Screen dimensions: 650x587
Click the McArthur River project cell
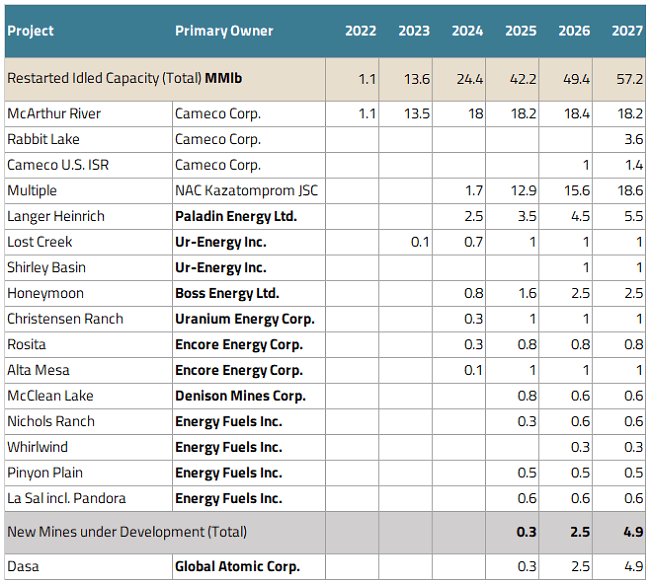[89, 114]
